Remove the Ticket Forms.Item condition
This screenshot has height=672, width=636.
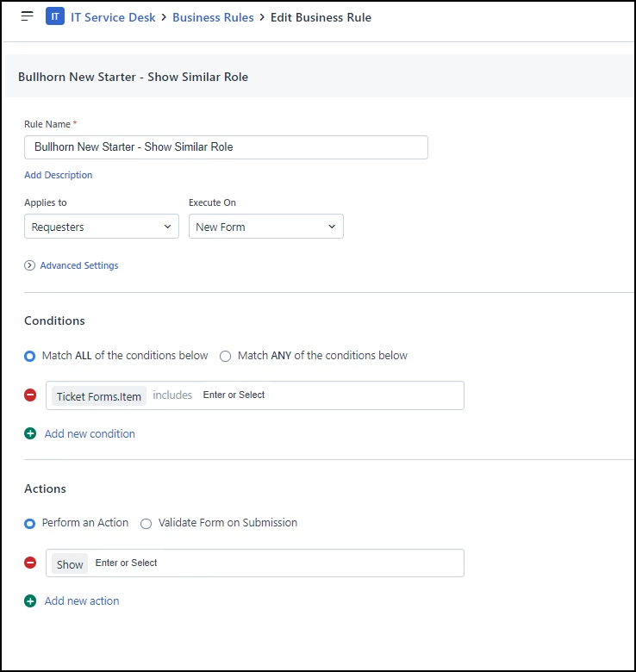(30, 395)
